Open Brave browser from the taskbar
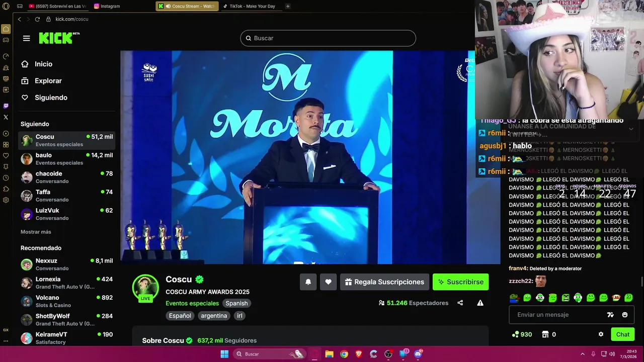 pyautogui.click(x=359, y=354)
